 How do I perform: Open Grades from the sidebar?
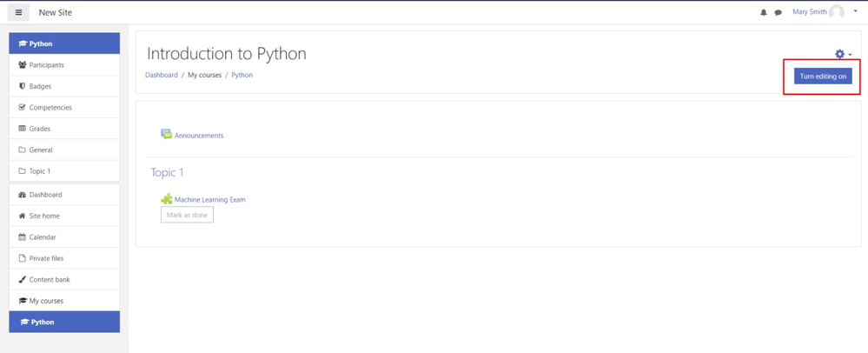(64, 129)
